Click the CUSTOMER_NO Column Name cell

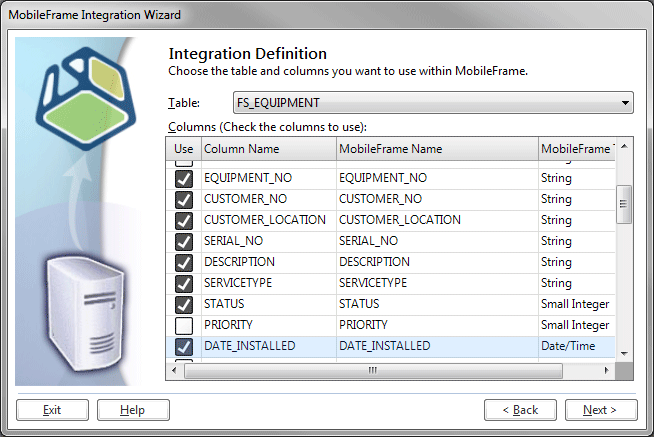[x=269, y=199]
